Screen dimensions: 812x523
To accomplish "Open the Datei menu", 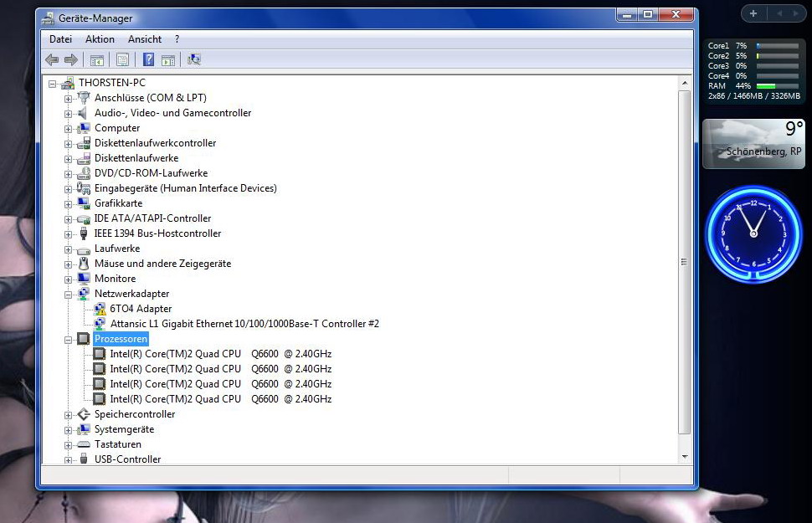I will 60,39.
